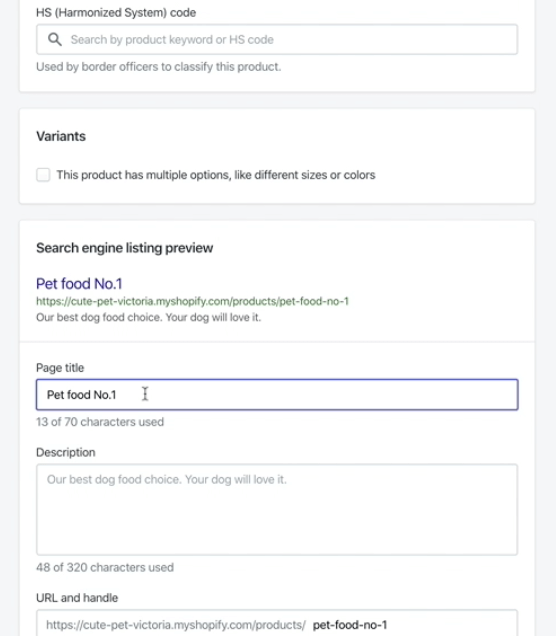The image size is (556, 636).
Task: Click inside the Page title input
Action: click(x=277, y=395)
